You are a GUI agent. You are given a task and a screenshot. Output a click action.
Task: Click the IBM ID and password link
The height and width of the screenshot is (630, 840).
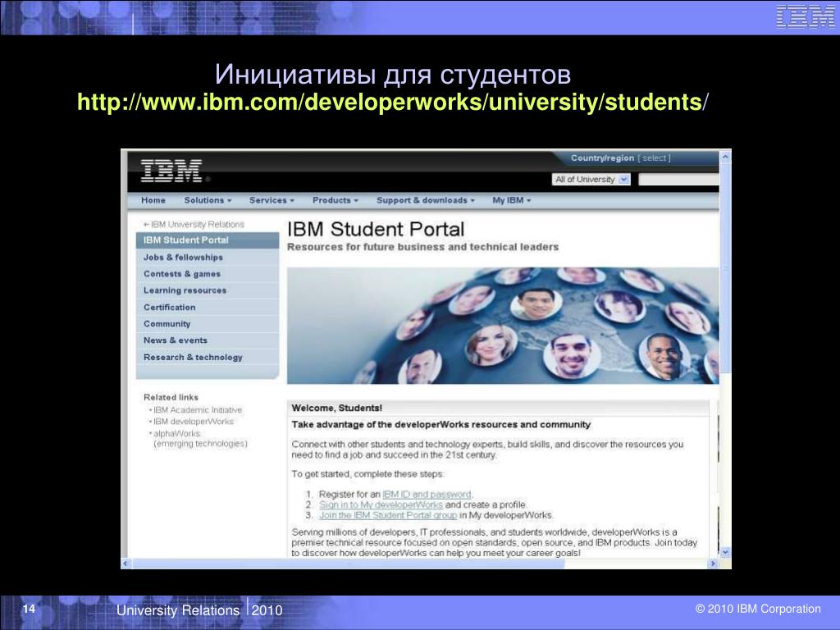pos(427,495)
